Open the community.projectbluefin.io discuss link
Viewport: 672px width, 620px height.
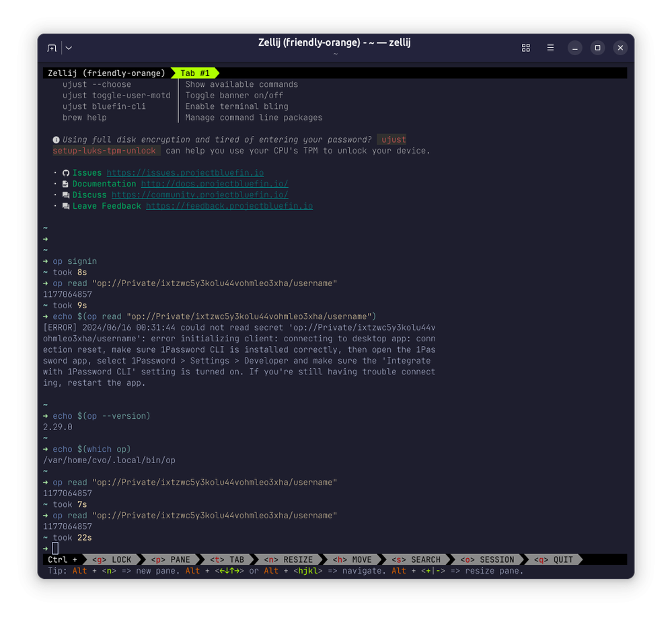[x=200, y=195]
